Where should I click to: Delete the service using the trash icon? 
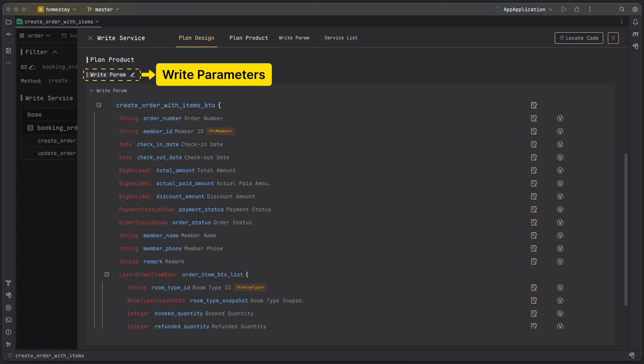[x=613, y=38]
